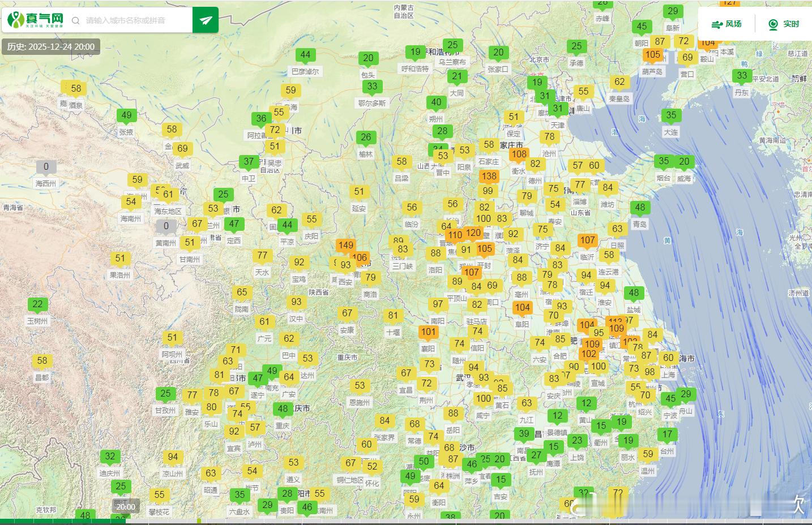Screen dimensions: 812x525
Task: Click the 120 AQI marker near 100
Action: pos(473,233)
